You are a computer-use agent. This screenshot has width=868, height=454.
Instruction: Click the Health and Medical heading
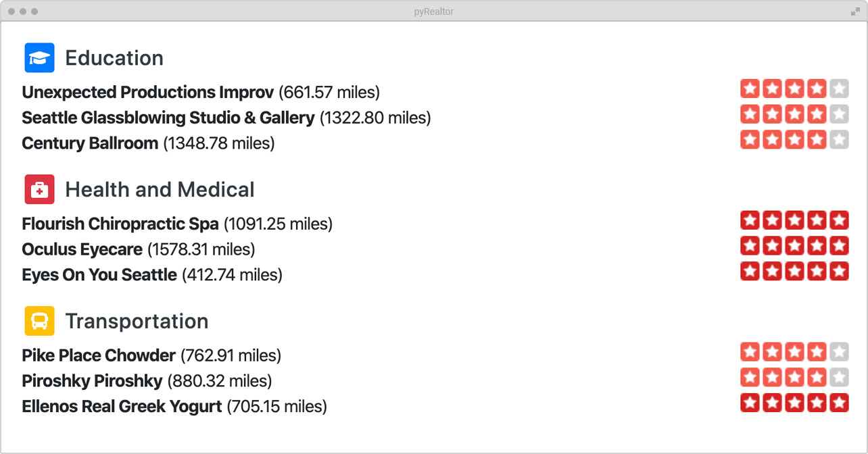160,190
